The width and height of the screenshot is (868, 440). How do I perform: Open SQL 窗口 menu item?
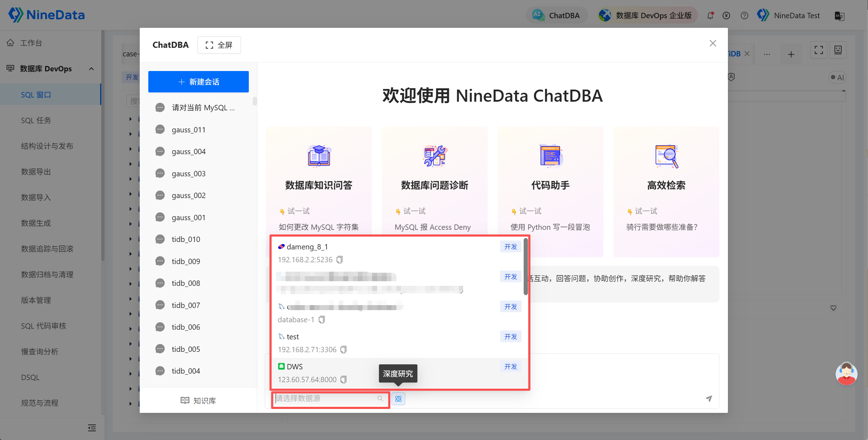pyautogui.click(x=51, y=95)
